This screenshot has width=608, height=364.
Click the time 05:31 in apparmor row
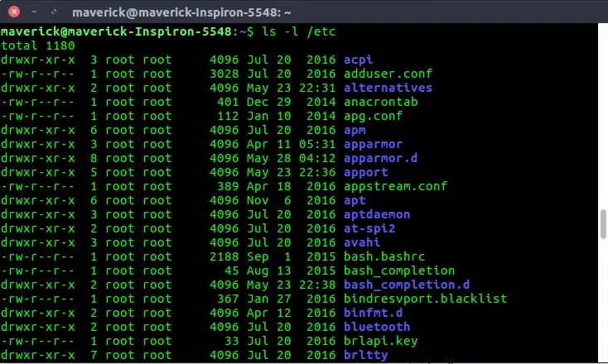pos(317,144)
